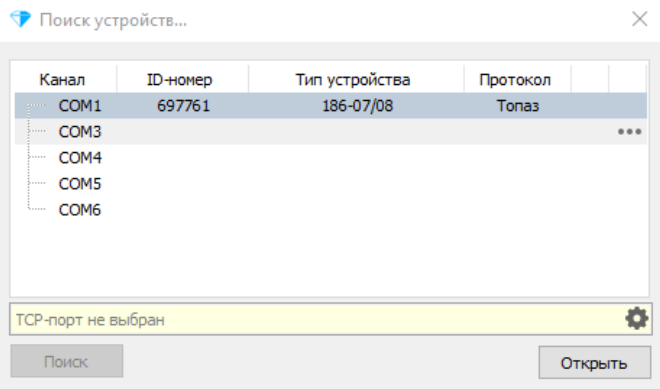Click device ID 697761 cell
Viewport: 660px width, 389px height.
pos(183,106)
